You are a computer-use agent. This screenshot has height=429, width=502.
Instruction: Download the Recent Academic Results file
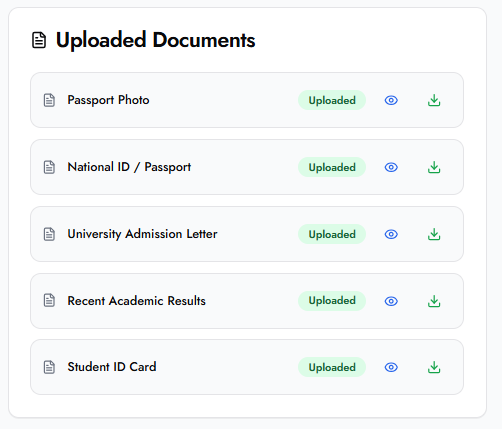point(434,301)
